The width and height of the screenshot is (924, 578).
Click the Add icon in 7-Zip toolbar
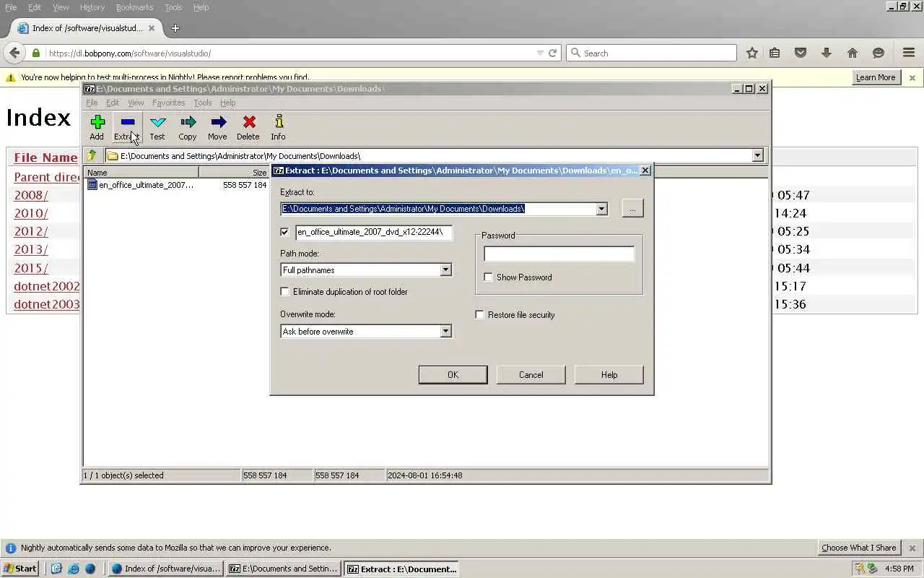(97, 122)
